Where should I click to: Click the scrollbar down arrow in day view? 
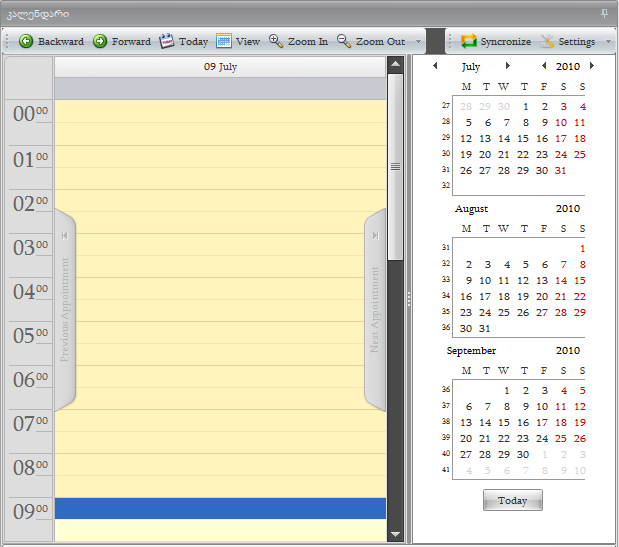(395, 534)
